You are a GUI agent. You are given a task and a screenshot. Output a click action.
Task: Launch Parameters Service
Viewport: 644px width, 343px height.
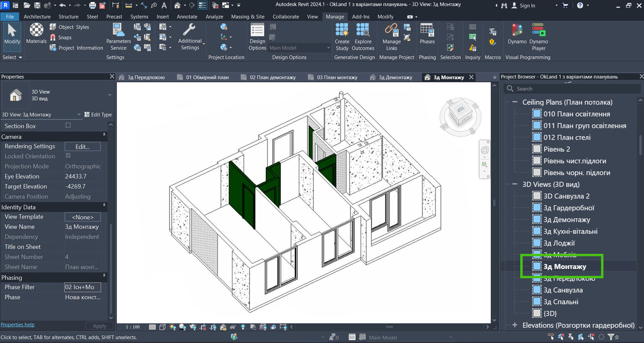click(118, 37)
